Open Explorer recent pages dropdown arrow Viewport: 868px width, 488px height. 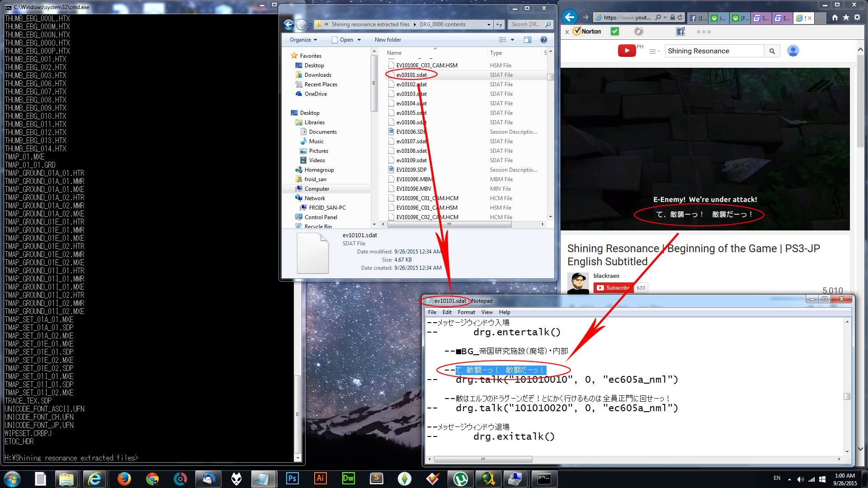coord(310,24)
